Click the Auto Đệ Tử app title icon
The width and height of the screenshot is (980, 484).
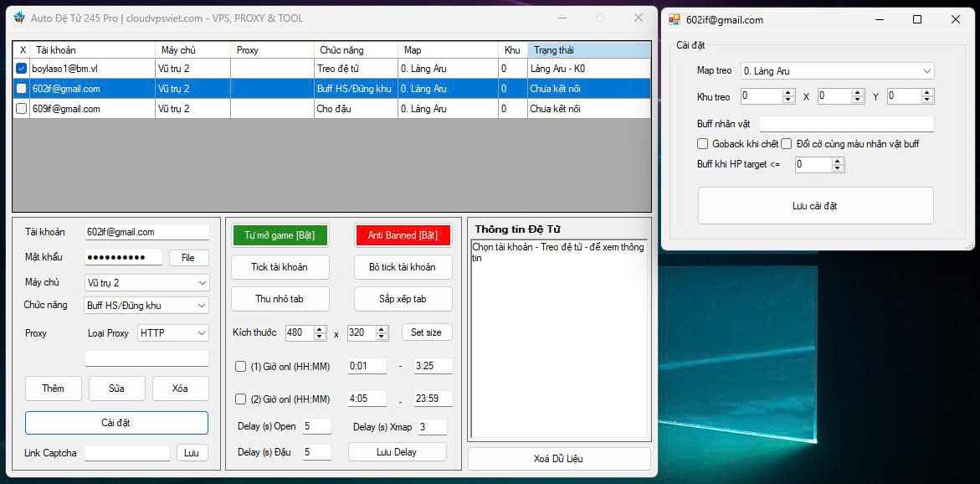click(19, 18)
